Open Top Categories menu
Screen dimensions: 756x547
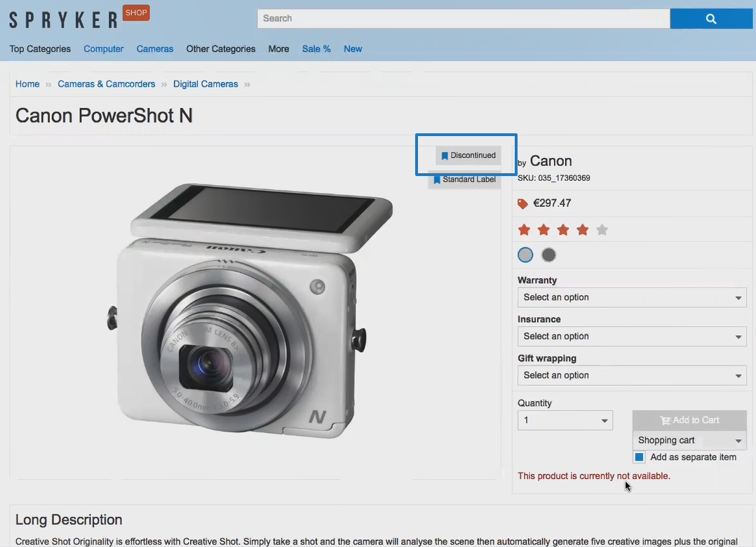click(x=40, y=48)
